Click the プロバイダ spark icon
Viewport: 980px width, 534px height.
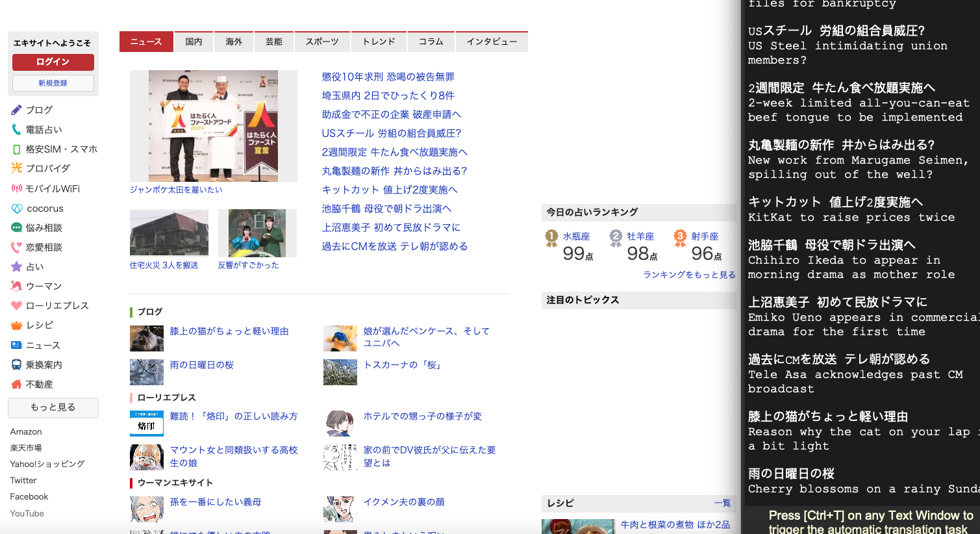pyautogui.click(x=17, y=168)
